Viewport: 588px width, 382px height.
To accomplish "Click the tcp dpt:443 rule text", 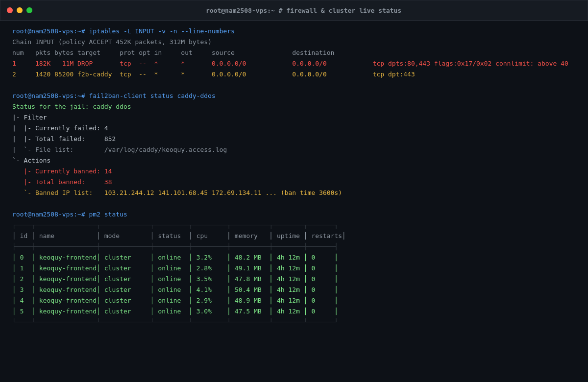I will 394,74.
